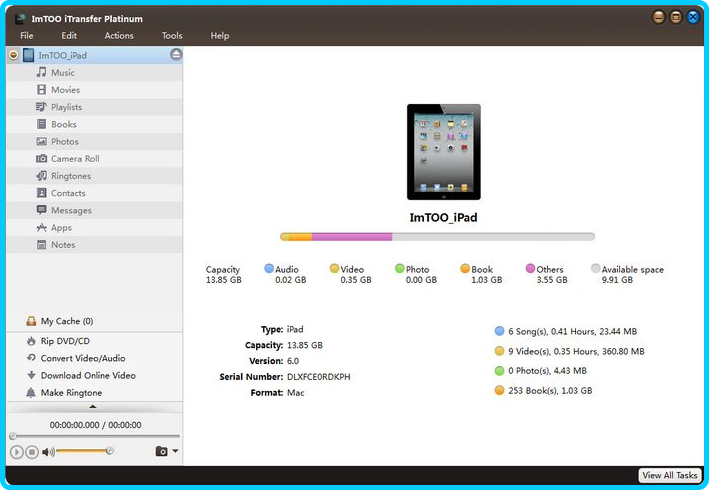Screen dimensions: 709x490
Task: Open the Help menu
Action: click(x=220, y=36)
